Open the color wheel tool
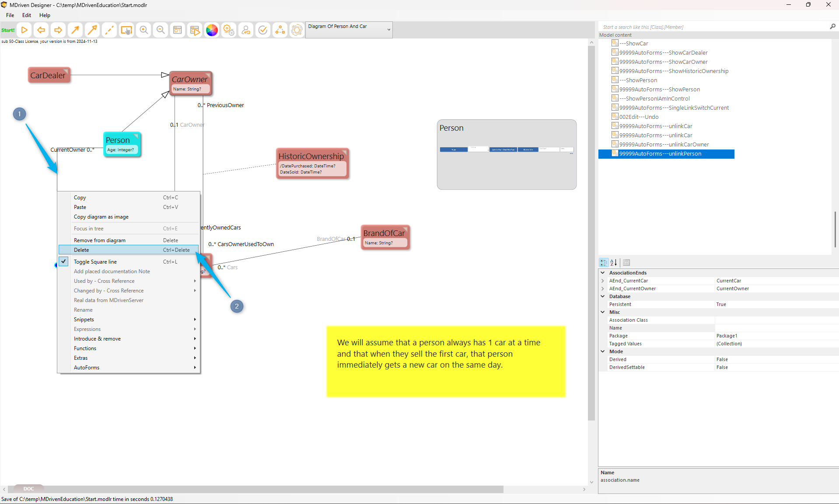 tap(212, 30)
